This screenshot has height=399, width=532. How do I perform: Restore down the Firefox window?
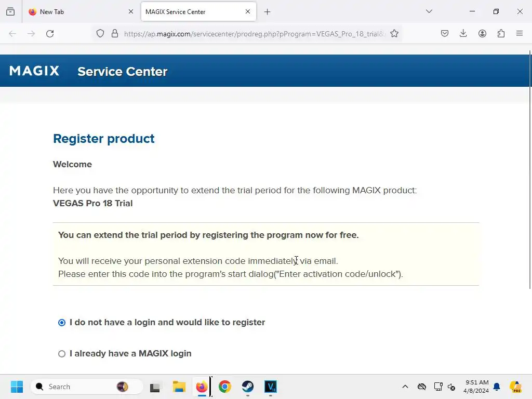click(496, 11)
